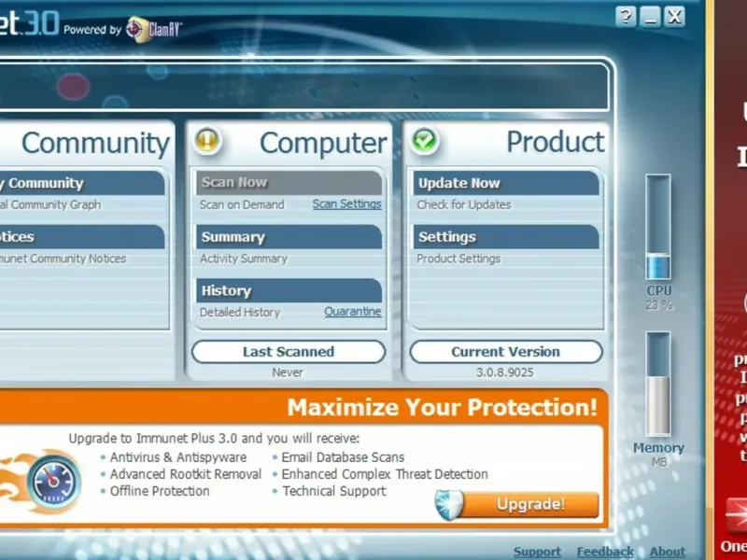Close the Immunet window
This screenshot has width=747, height=560.
tap(674, 17)
